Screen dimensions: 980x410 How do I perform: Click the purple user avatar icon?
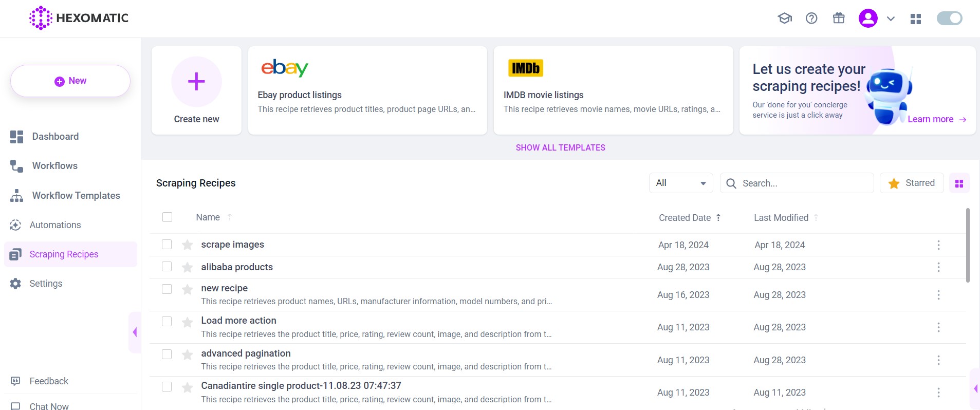click(x=868, y=18)
